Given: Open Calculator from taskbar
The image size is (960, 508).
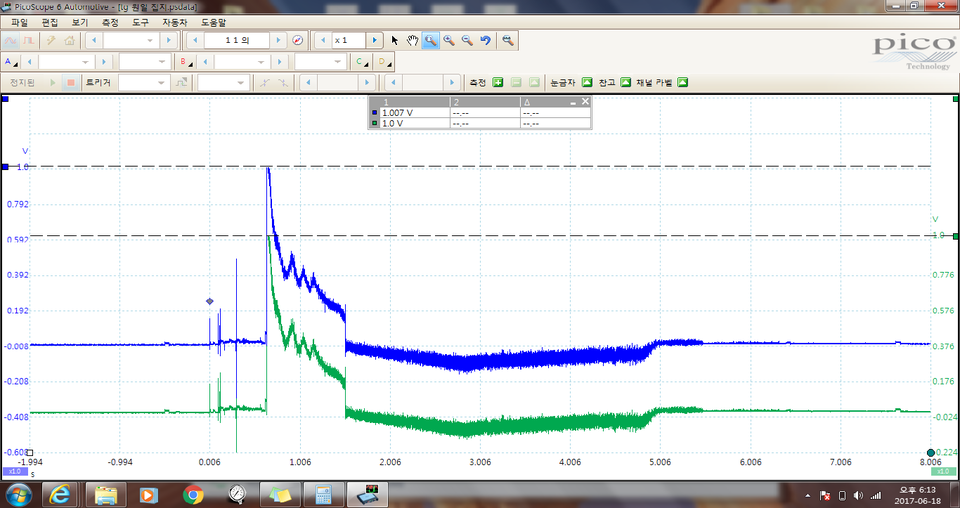Looking at the screenshot, I should [x=323, y=495].
